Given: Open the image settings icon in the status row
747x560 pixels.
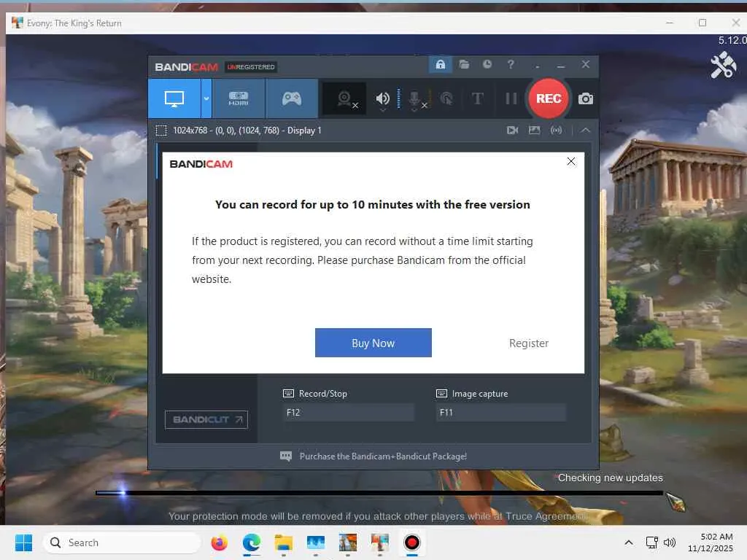Looking at the screenshot, I should [x=535, y=130].
